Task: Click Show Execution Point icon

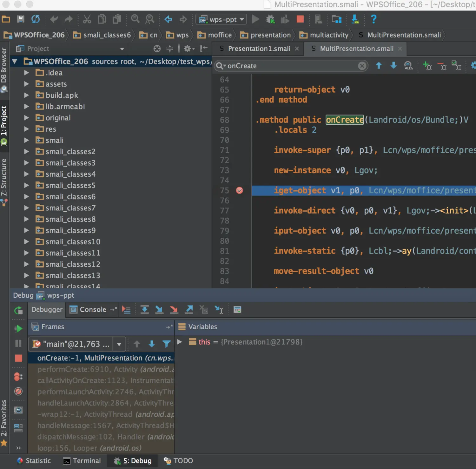Action: pos(126,310)
